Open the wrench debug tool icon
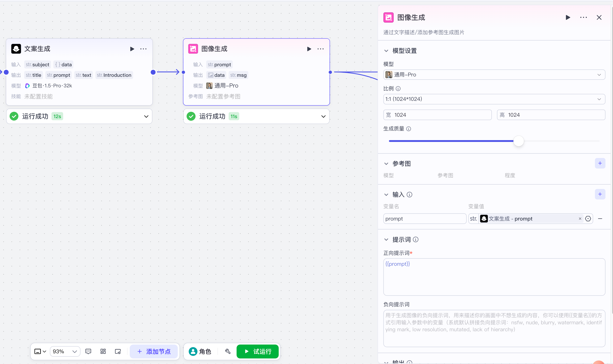This screenshot has width=613, height=364. [x=228, y=351]
